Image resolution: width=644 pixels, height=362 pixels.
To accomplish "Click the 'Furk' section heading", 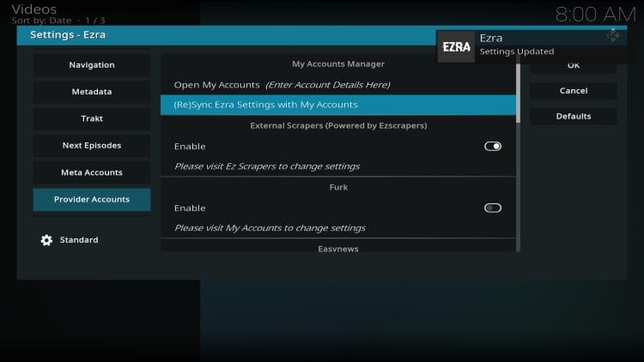I will [338, 187].
